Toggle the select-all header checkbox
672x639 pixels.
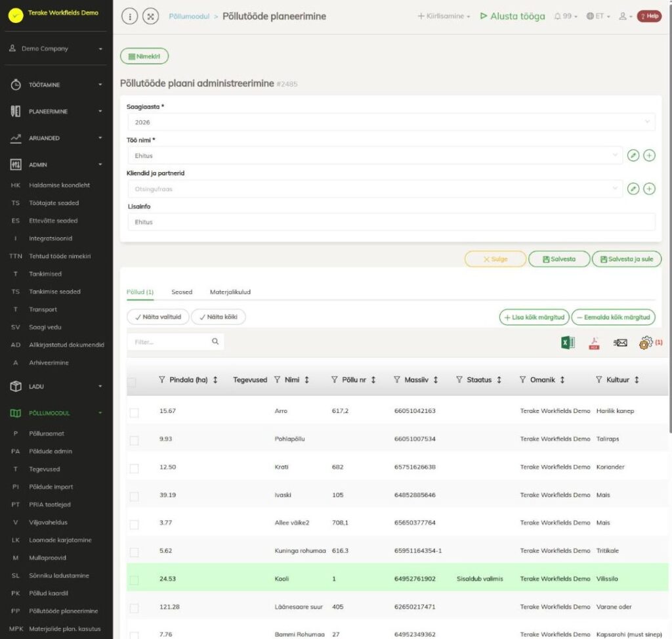[131, 382]
